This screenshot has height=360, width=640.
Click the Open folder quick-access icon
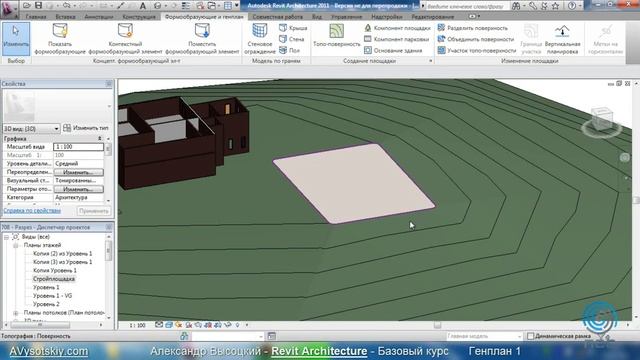click(x=27, y=5)
